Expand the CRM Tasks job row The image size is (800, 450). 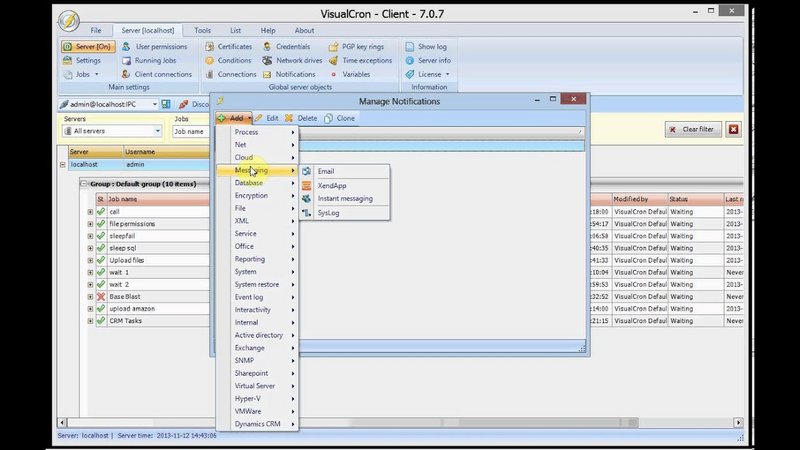pyautogui.click(x=90, y=321)
